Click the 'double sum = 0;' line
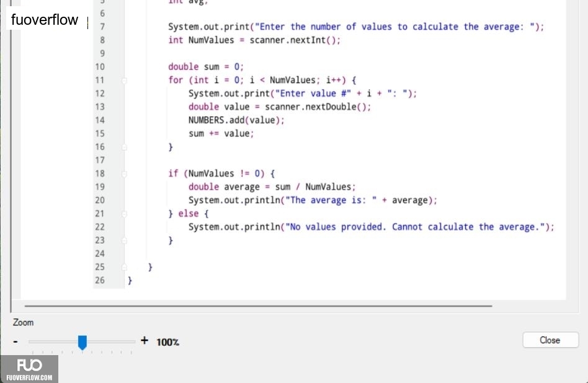This screenshot has height=383, width=588. pyautogui.click(x=206, y=67)
